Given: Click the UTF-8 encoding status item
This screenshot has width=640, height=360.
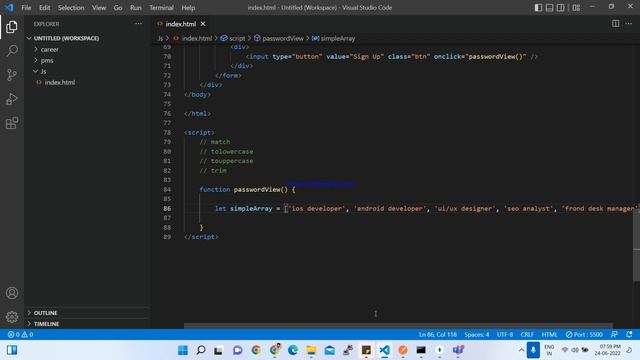Looking at the screenshot, I should click(505, 334).
